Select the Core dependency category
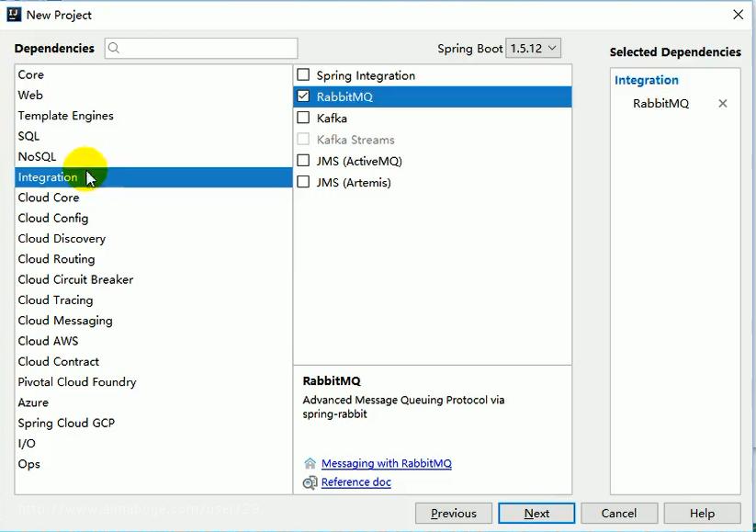Image resolution: width=756 pixels, height=532 pixels. click(153, 74)
